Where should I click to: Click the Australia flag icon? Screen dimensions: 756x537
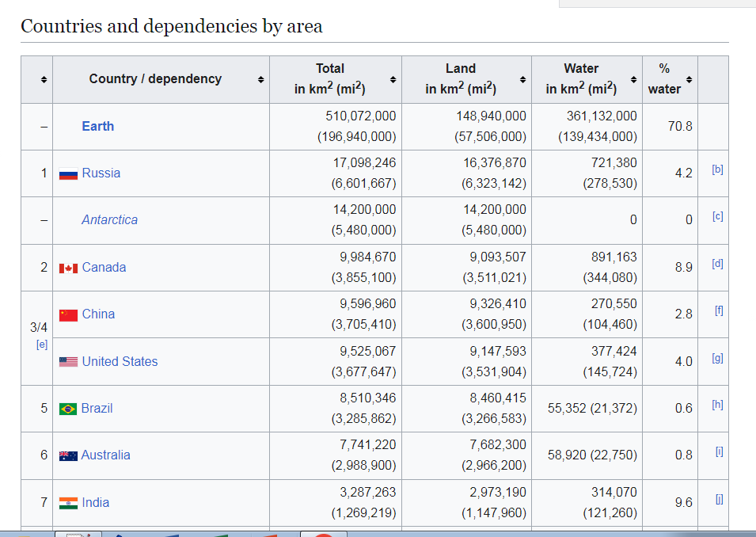68,456
